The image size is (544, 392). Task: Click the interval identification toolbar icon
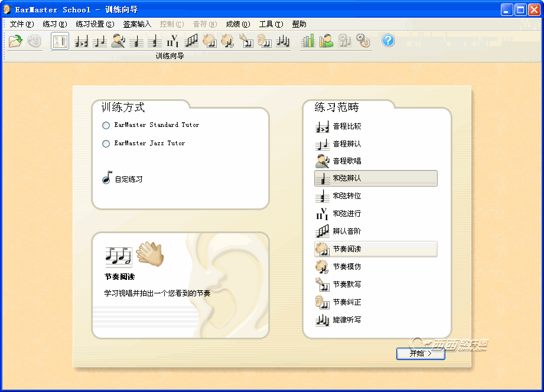100,41
